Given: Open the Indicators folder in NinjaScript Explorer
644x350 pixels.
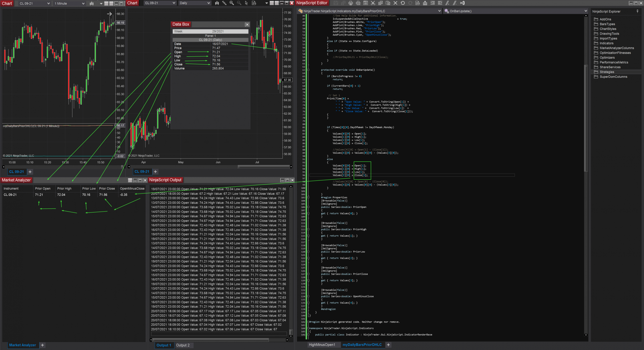Looking at the screenshot, I should pyautogui.click(x=606, y=43).
